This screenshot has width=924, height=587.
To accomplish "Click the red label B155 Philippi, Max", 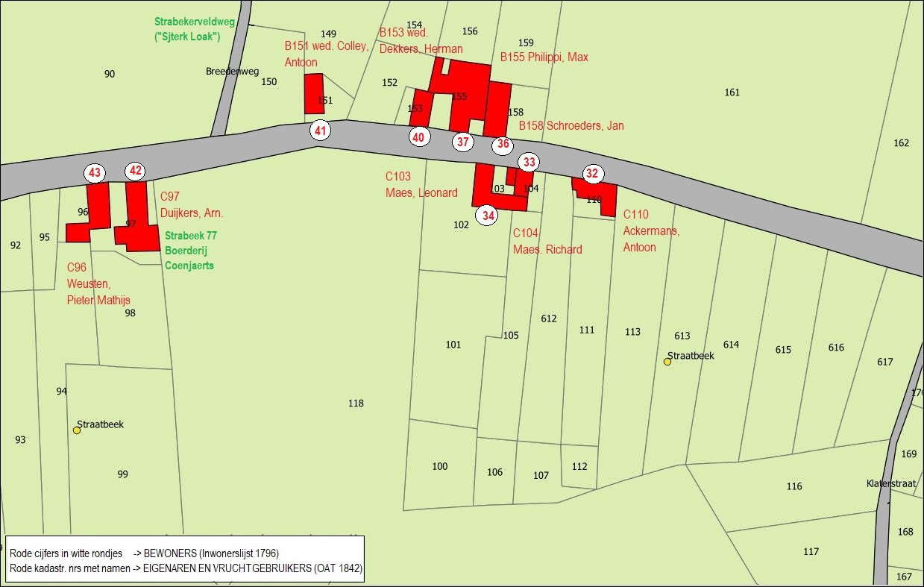I will tap(544, 57).
